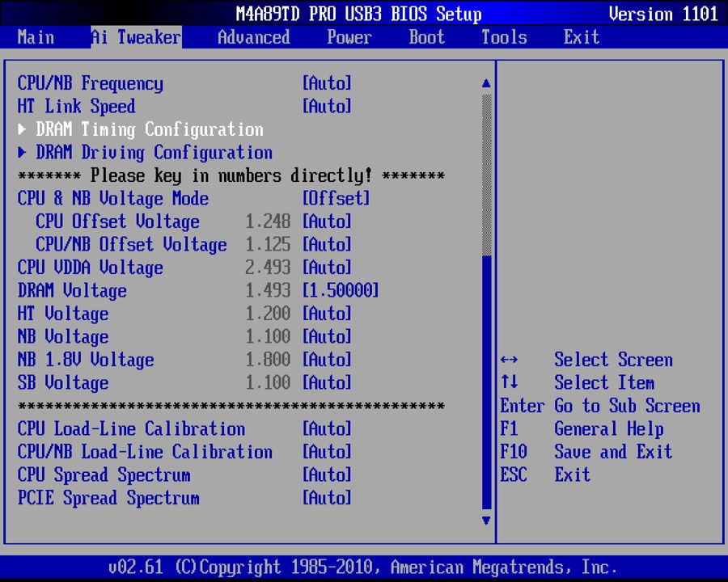Open the CPU/NB Frequency setting

[x=327, y=83]
